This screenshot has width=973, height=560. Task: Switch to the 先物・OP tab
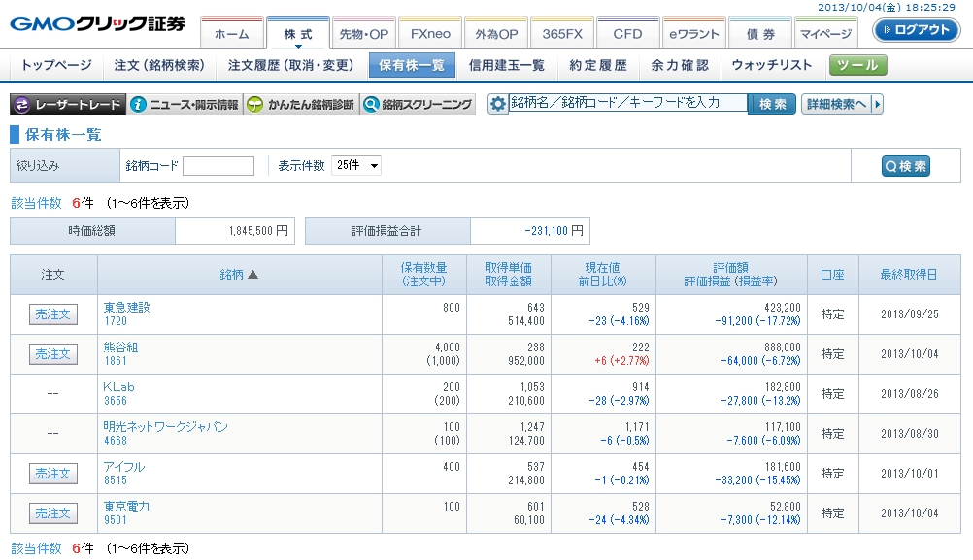coord(363,34)
